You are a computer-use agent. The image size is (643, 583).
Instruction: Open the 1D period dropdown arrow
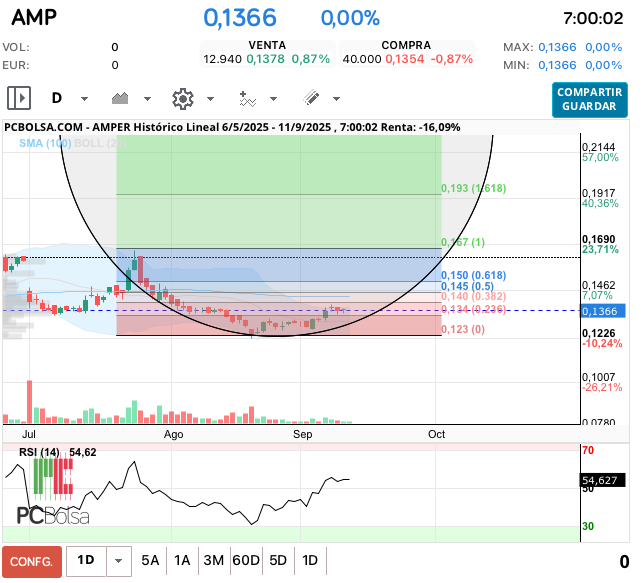point(119,561)
